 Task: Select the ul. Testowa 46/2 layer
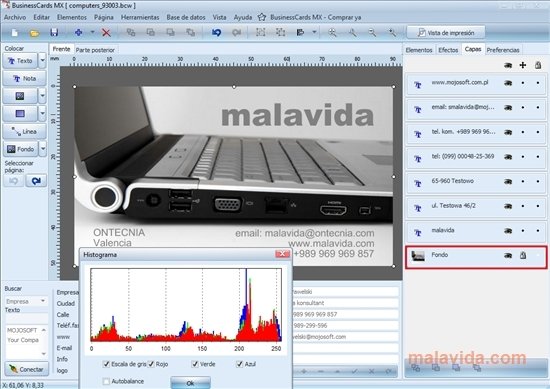coord(476,207)
